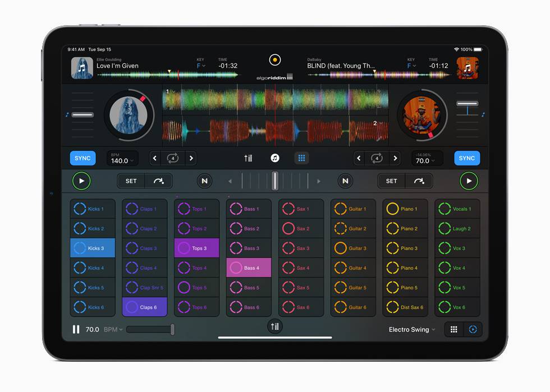Trigger the Guitar 3 loop pad

[x=353, y=248]
